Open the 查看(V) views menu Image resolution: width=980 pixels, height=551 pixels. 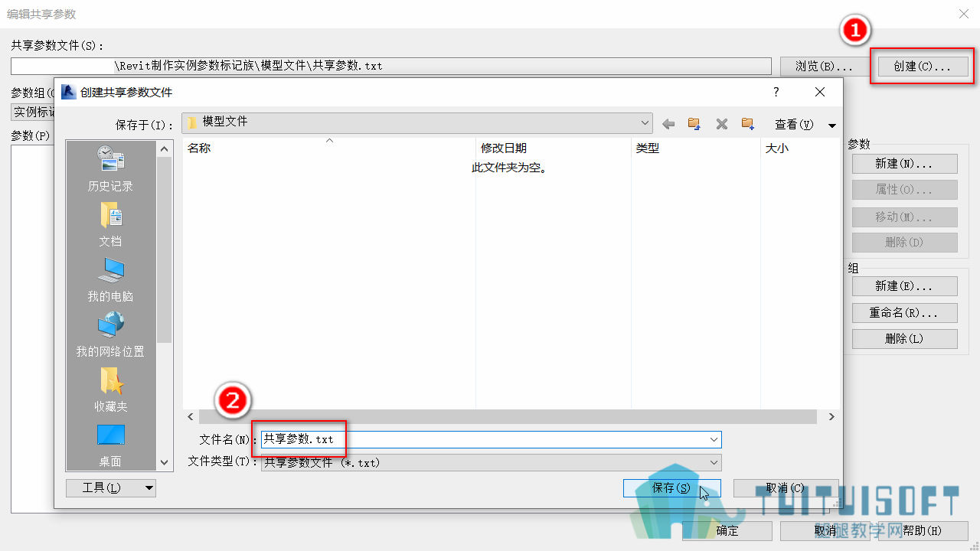[x=794, y=124]
